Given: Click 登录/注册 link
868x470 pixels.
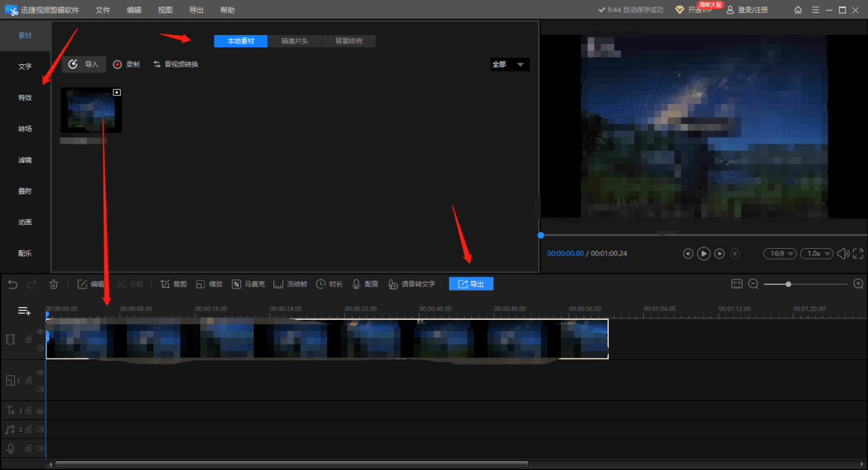Looking at the screenshot, I should 747,10.
